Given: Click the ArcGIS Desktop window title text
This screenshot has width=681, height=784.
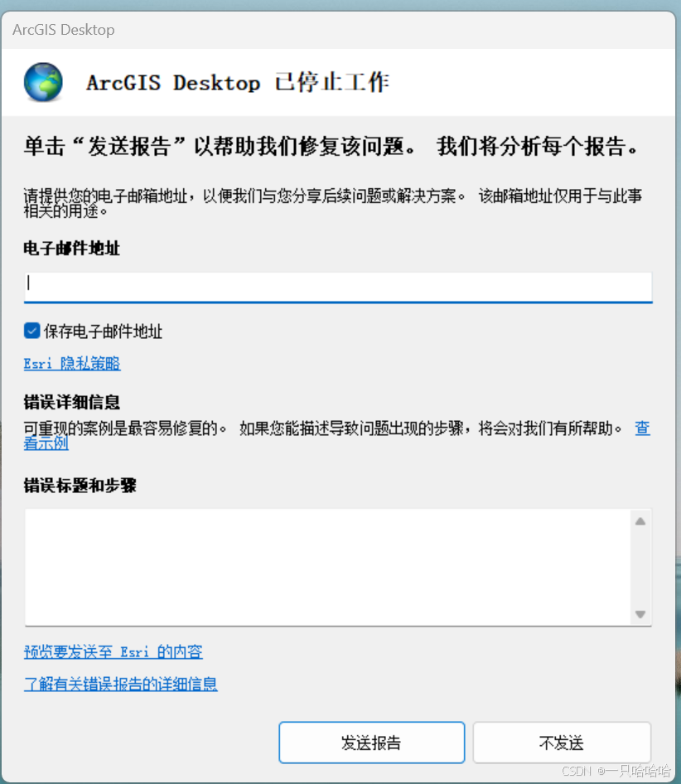Looking at the screenshot, I should coord(64,30).
